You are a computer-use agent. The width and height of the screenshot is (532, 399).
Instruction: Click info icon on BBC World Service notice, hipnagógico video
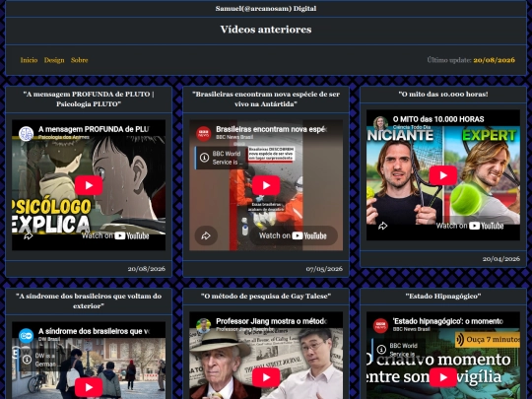pyautogui.click(x=381, y=350)
